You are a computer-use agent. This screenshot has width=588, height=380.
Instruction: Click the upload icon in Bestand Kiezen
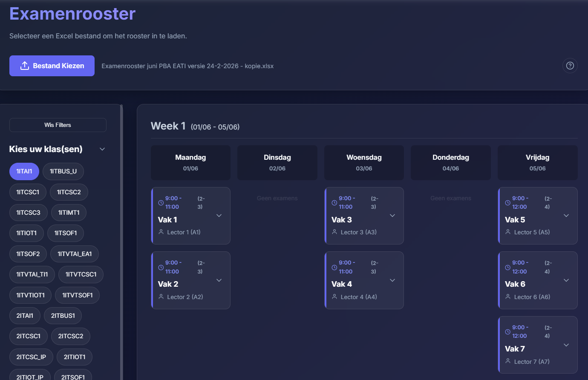(25, 66)
